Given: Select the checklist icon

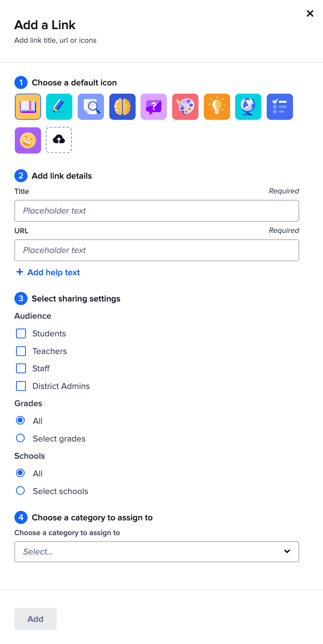Looking at the screenshot, I should [280, 107].
